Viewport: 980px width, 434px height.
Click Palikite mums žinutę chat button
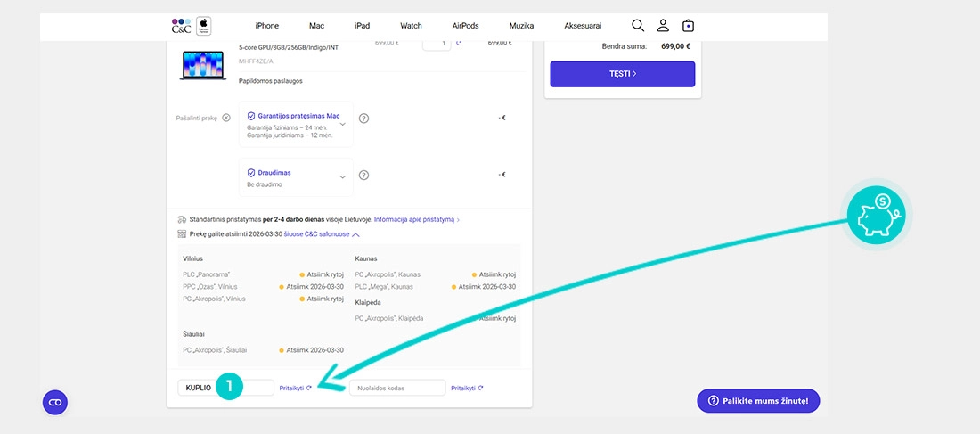pyautogui.click(x=758, y=401)
